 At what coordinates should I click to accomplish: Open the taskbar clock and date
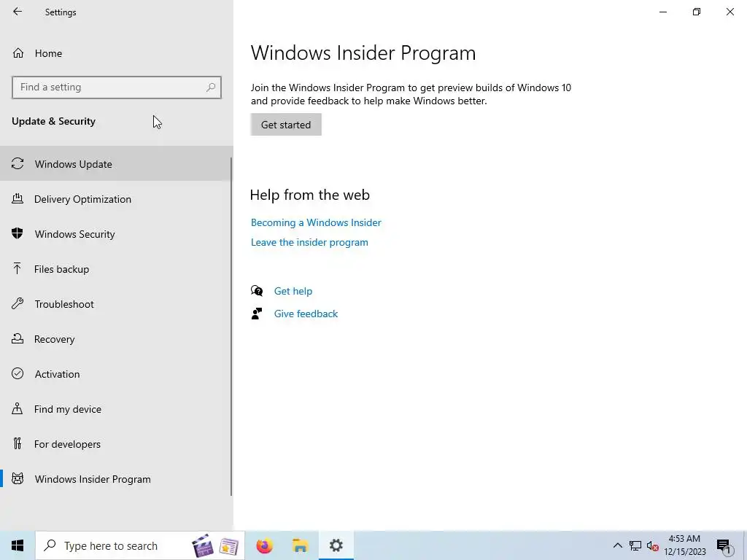coord(684,545)
